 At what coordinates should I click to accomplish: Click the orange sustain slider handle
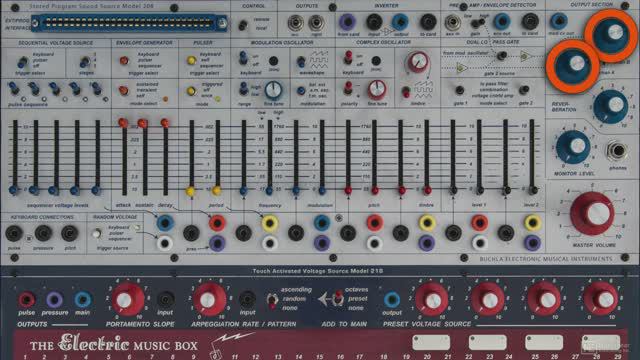(x=142, y=123)
